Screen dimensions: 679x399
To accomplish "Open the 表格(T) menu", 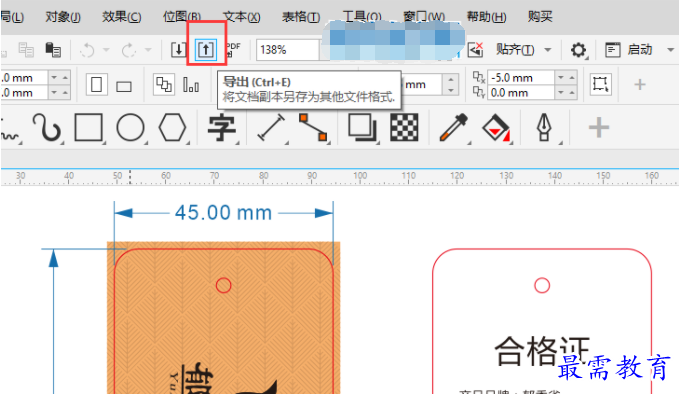I will [x=301, y=16].
